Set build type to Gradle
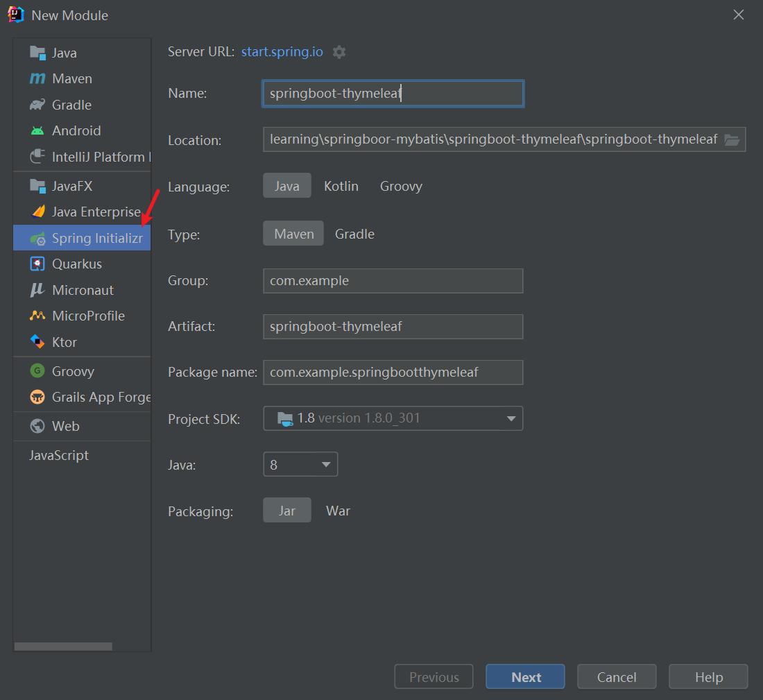Viewport: 763px width, 700px height. (354, 234)
